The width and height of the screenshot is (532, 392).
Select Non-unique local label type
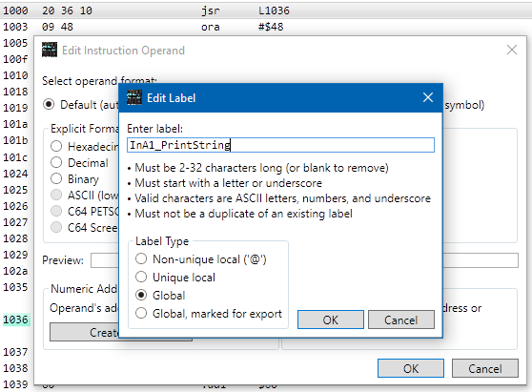[x=141, y=259]
